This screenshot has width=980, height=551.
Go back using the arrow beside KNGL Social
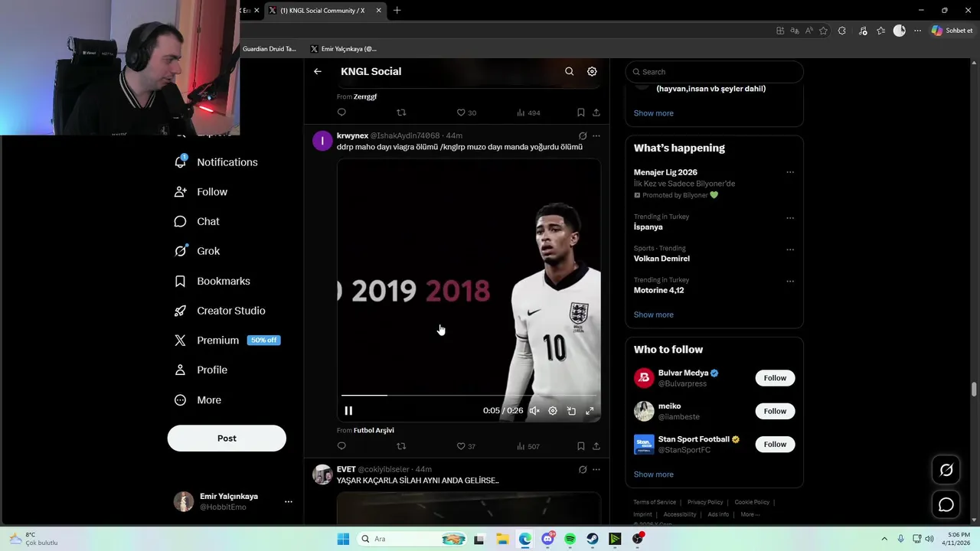coord(318,71)
